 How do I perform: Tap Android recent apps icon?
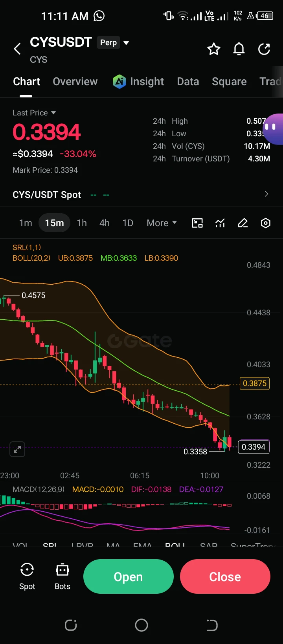click(71, 625)
